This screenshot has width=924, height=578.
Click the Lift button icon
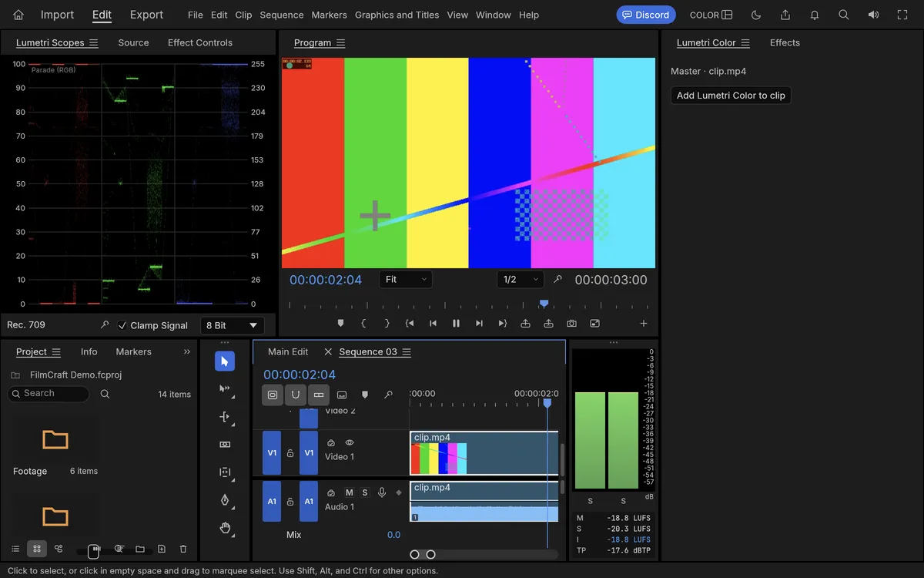tap(526, 324)
